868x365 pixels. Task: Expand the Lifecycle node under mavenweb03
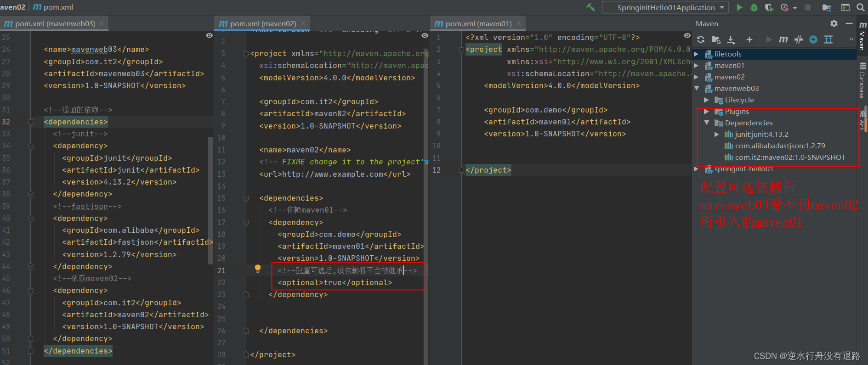coord(707,100)
